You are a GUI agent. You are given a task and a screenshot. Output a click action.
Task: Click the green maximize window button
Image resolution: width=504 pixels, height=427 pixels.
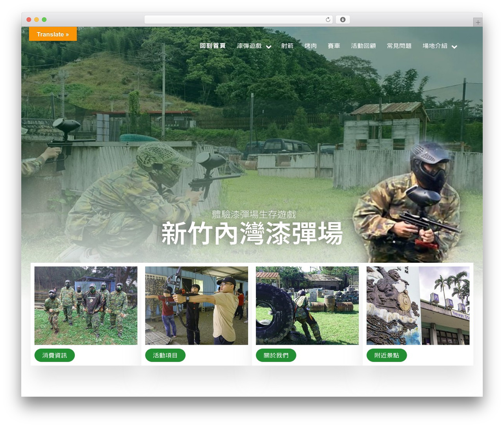coord(44,20)
